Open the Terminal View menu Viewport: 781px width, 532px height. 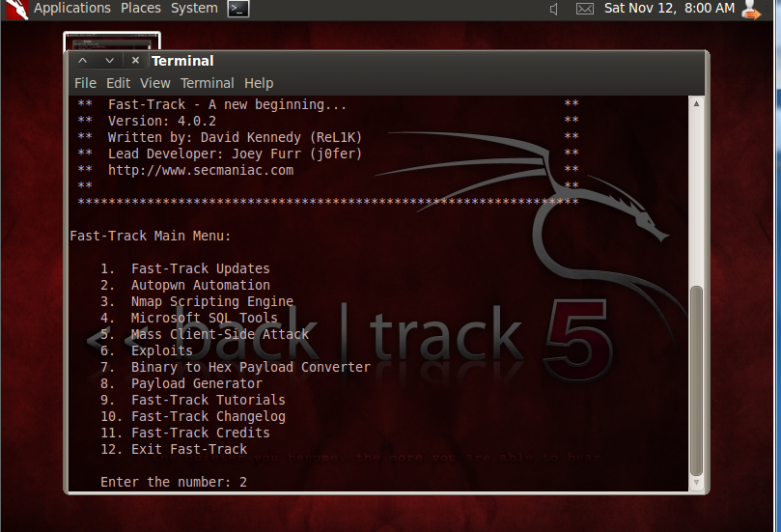coord(154,83)
